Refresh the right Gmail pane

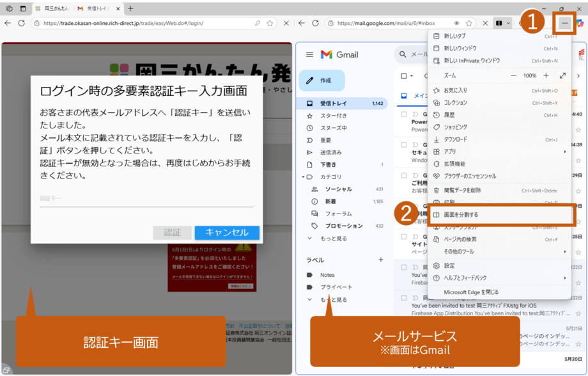315,23
